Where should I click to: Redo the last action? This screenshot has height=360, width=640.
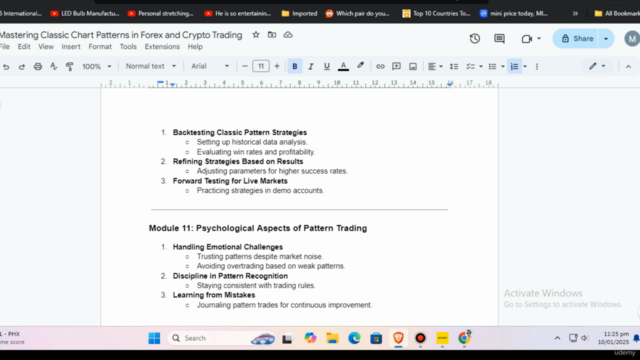(22, 67)
